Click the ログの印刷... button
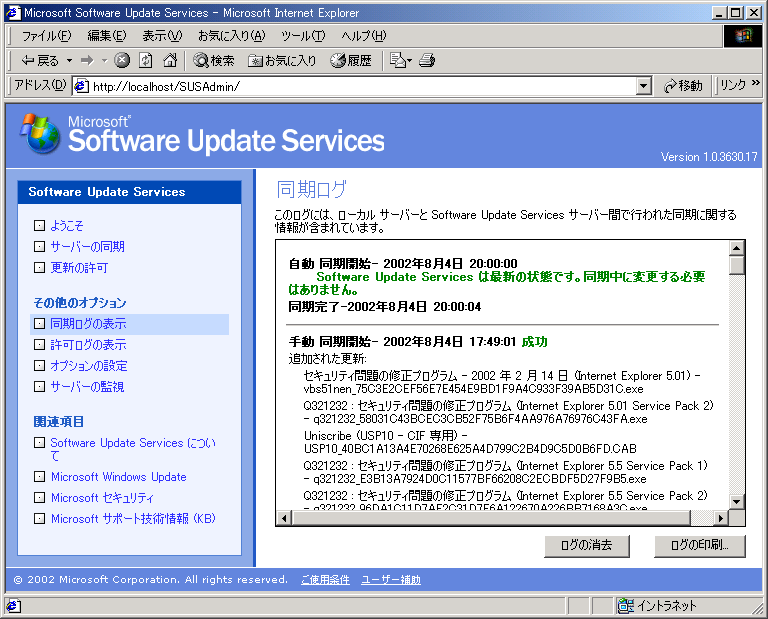The image size is (768, 619). [699, 546]
